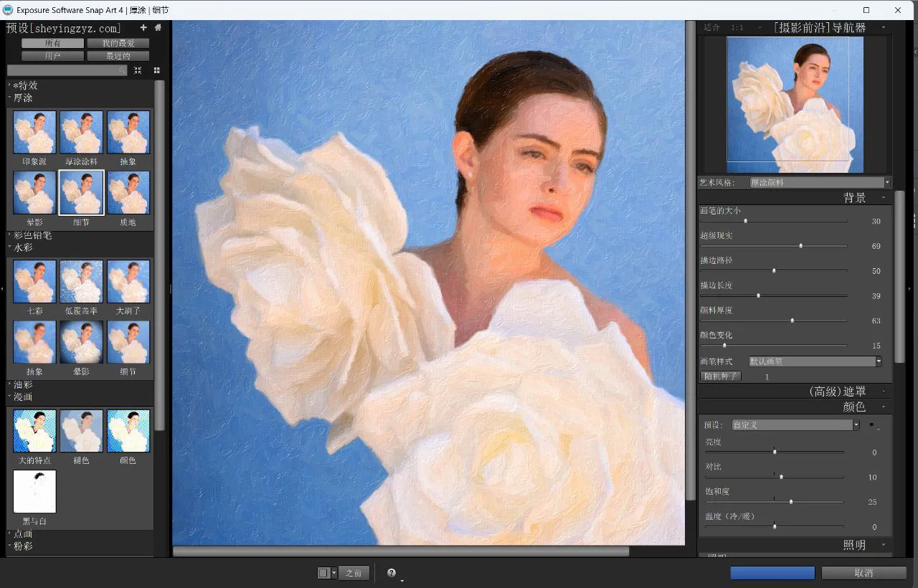Select the 印象派 thick paint preset

pyautogui.click(x=34, y=132)
